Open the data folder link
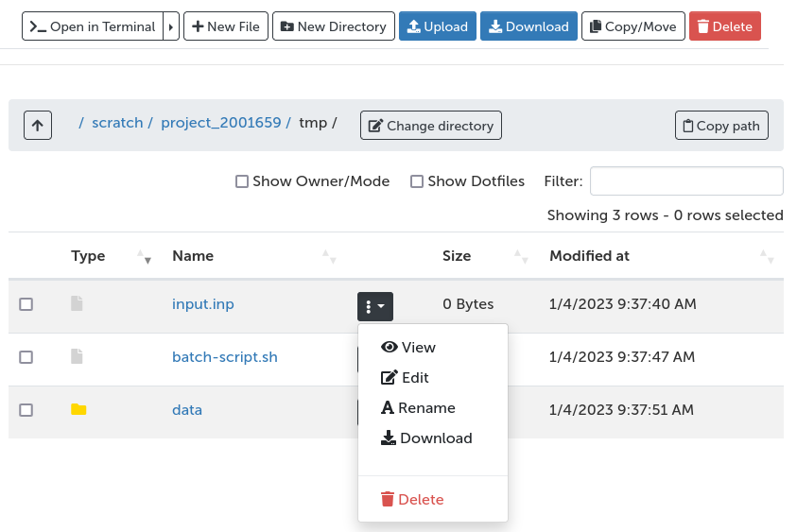The image size is (797, 532). point(187,409)
